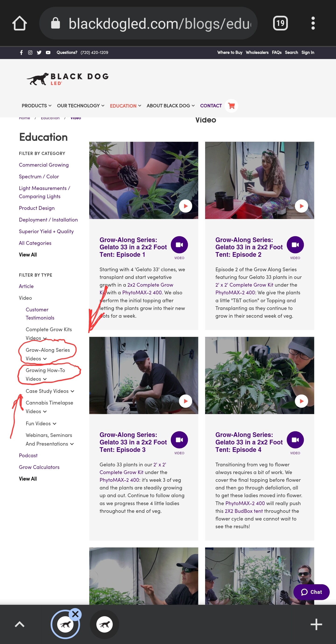
Task: Close the active Black Dog tab thumbnail
Action: [75, 614]
